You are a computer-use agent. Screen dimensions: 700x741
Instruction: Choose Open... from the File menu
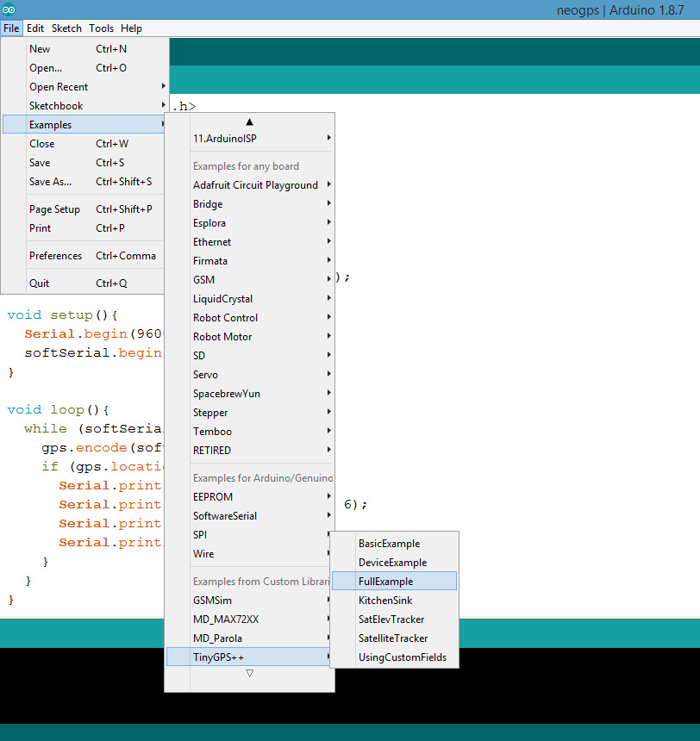click(x=84, y=67)
